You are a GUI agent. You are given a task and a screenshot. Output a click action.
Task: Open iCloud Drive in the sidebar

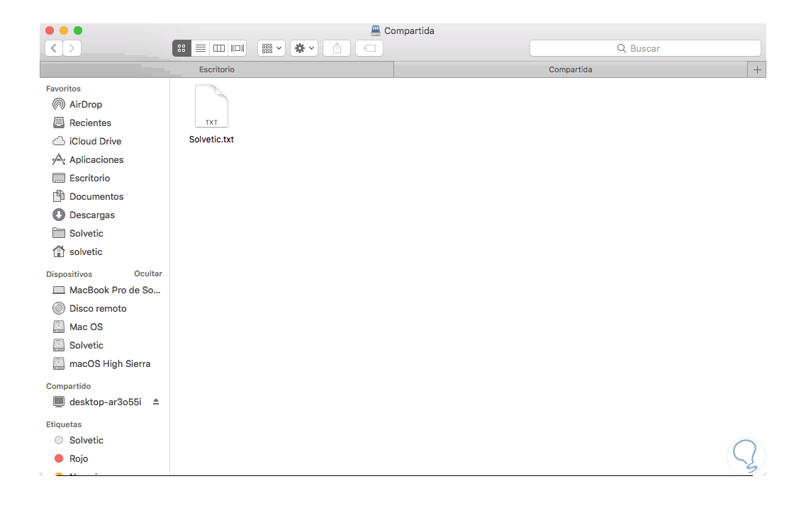click(x=87, y=141)
